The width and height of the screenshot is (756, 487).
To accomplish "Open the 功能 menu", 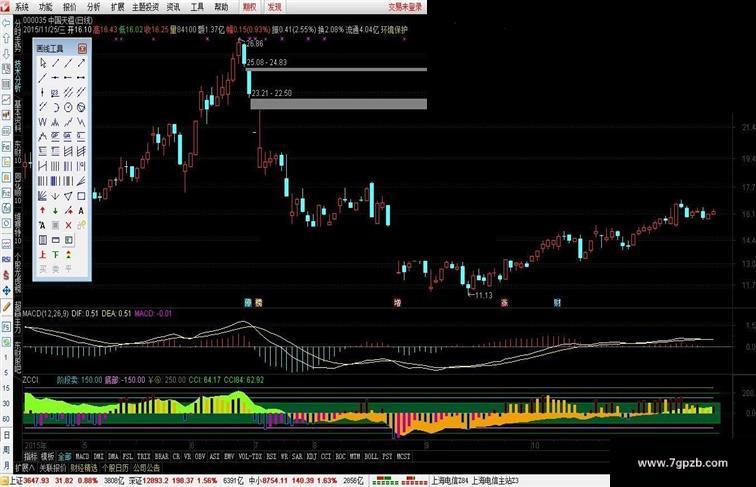I will coord(46,7).
